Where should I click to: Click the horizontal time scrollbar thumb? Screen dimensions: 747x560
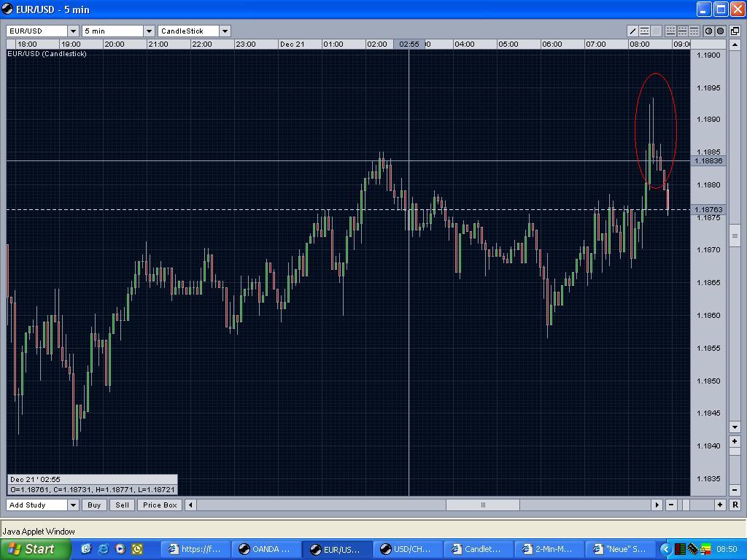(483, 505)
